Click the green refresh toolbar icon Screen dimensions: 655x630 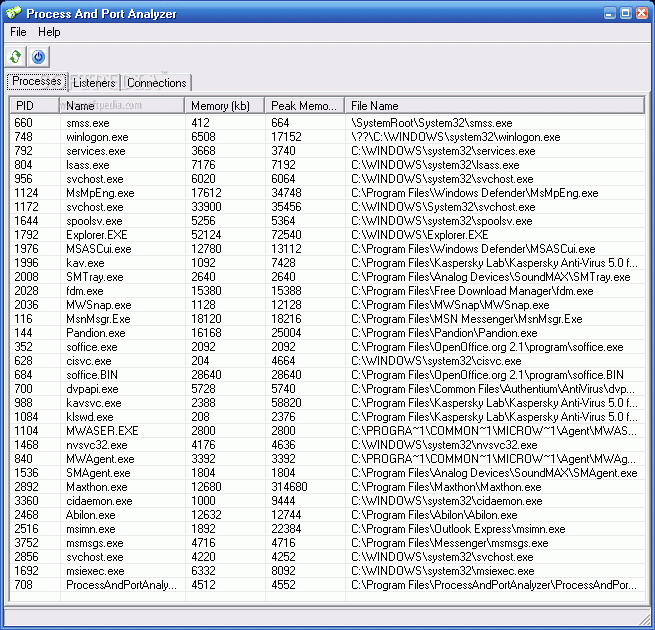(16, 57)
